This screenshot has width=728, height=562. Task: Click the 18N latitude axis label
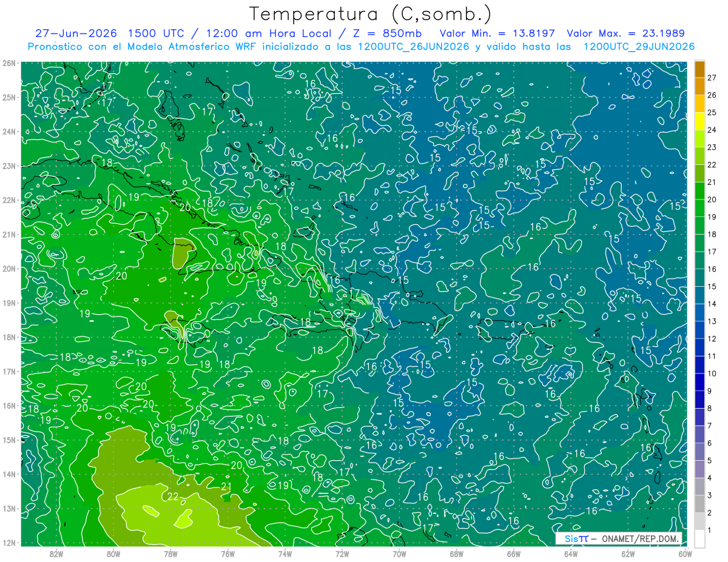pos(8,337)
